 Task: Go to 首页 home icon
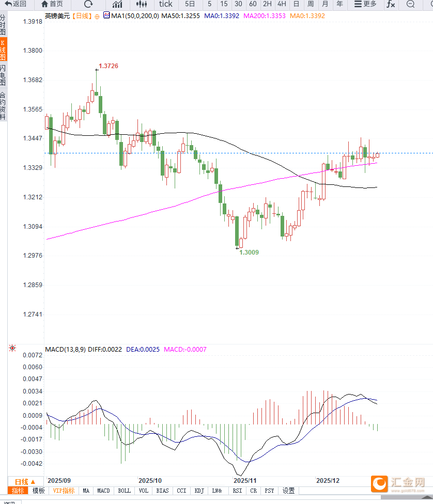(52, 4)
